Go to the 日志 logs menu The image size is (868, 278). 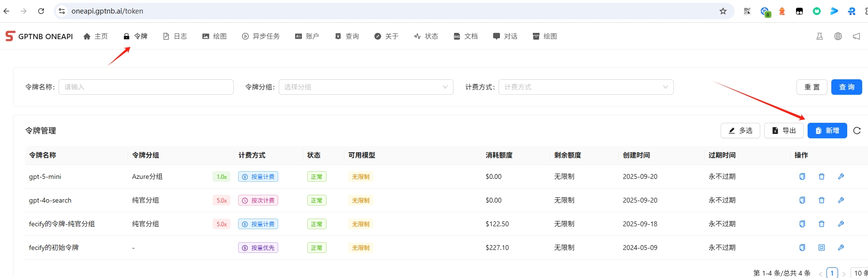click(175, 36)
